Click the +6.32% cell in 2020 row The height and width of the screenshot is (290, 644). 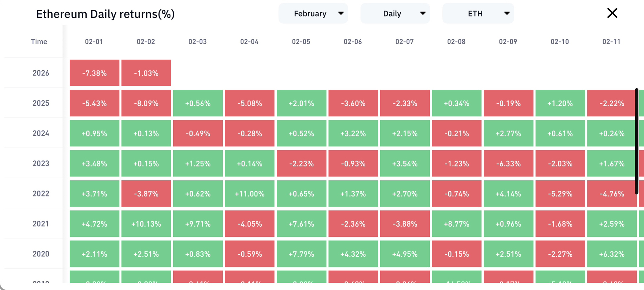pos(611,254)
